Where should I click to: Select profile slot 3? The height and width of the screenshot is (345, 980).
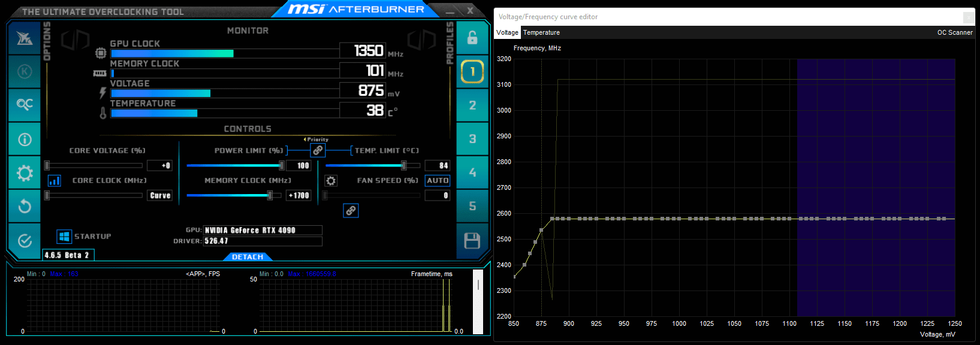tap(472, 139)
